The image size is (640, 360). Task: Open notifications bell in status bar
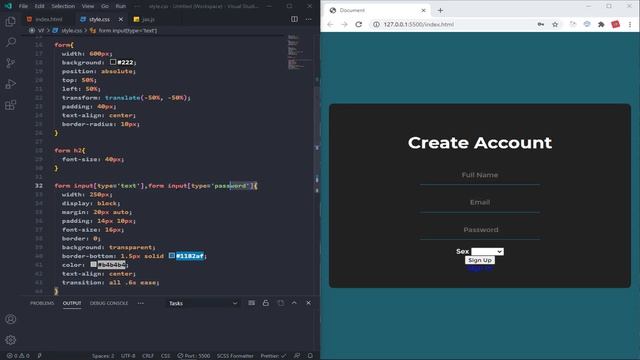310,356
